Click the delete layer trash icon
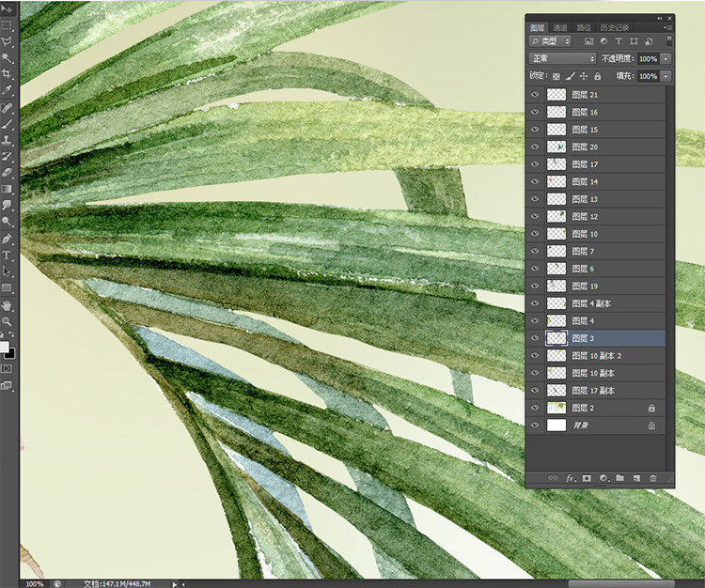The image size is (705, 588). 653,478
